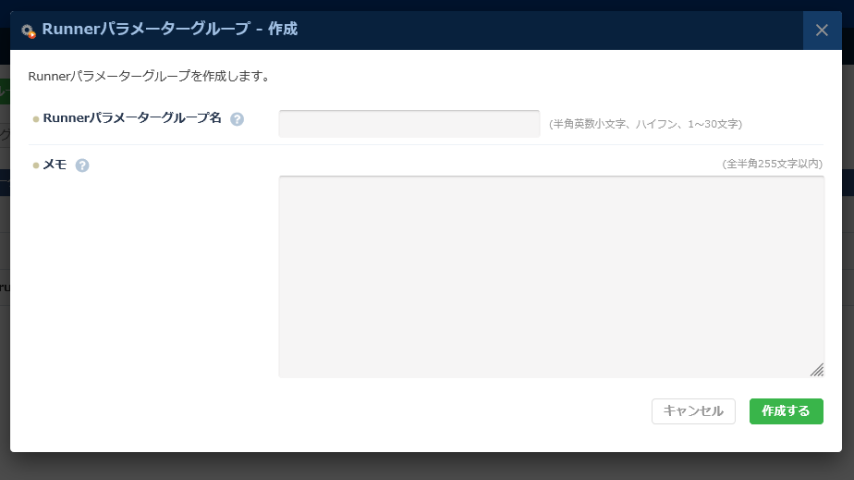Click the dark header bar above the dialog
The width and height of the screenshot is (854, 480).
click(427, 5)
